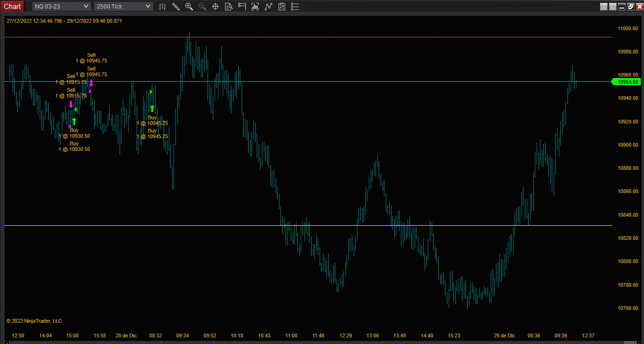This screenshot has width=644, height=344.
Task: Click the 08:36 time axis label
Action: pyautogui.click(x=534, y=335)
